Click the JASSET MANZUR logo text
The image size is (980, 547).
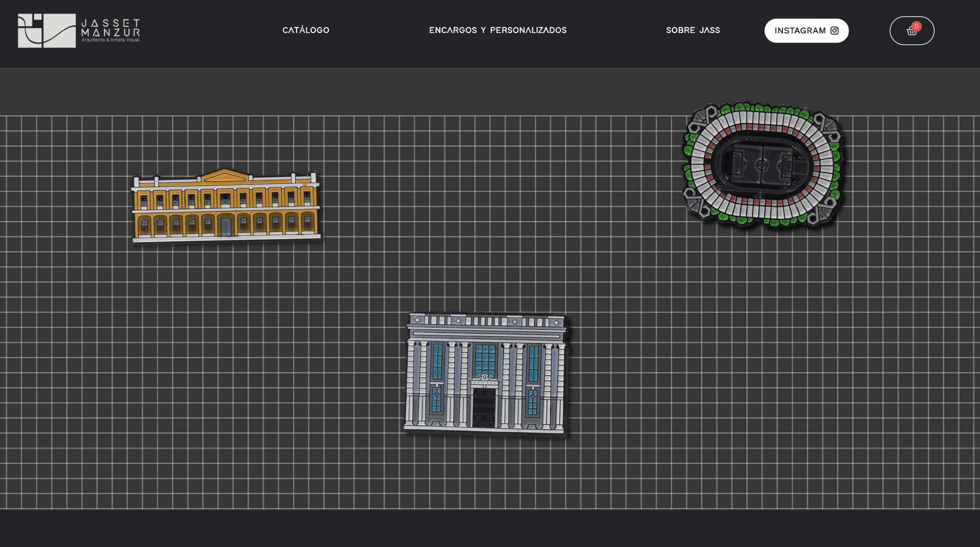pos(110,27)
